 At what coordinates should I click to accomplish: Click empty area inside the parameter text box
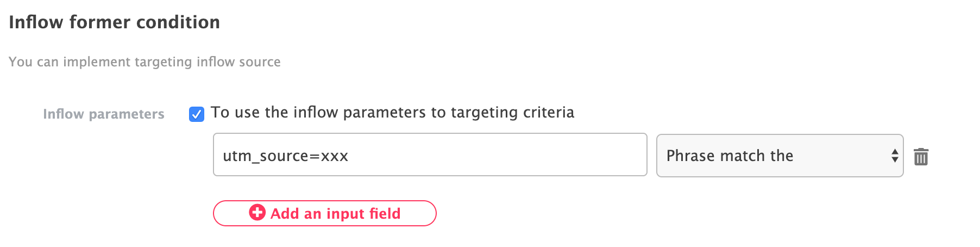pyautogui.click(x=500, y=155)
